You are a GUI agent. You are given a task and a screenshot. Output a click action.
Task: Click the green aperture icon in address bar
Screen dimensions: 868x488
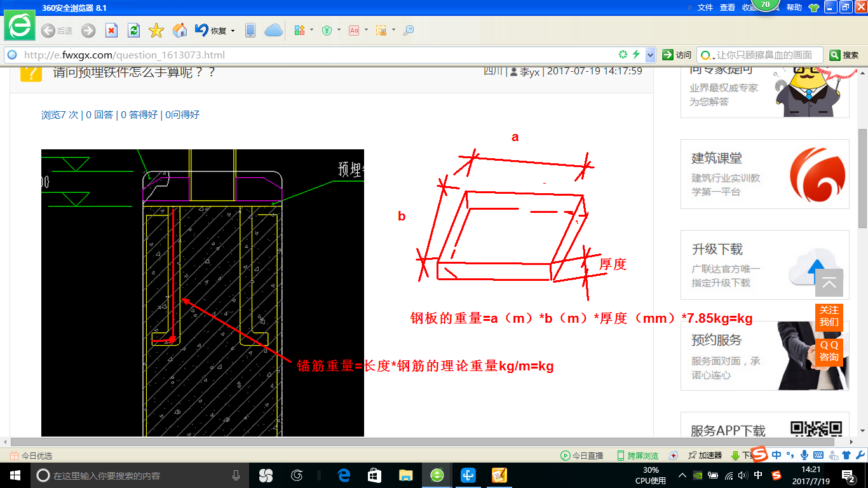click(x=623, y=55)
